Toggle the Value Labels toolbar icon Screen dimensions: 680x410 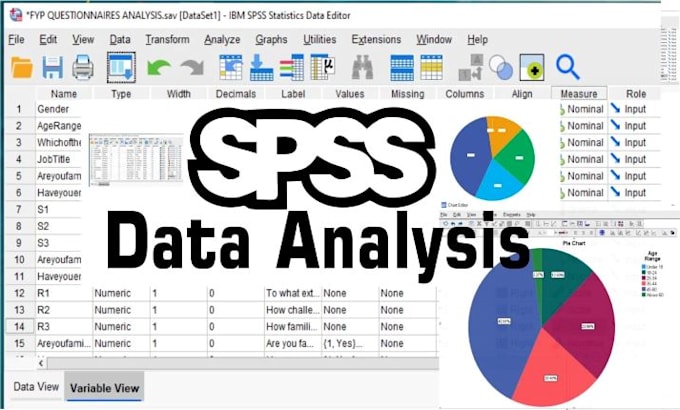(x=471, y=67)
